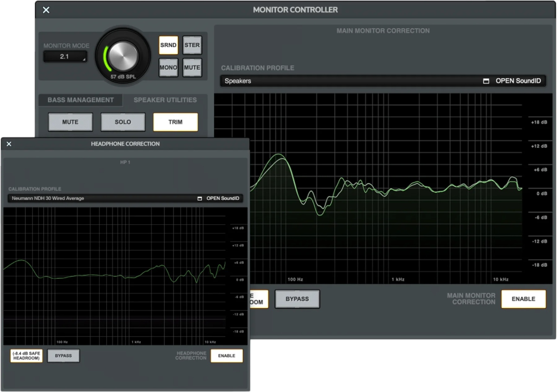557x392 pixels.
Task: Switch to the Bass Management tab
Action: [80, 100]
